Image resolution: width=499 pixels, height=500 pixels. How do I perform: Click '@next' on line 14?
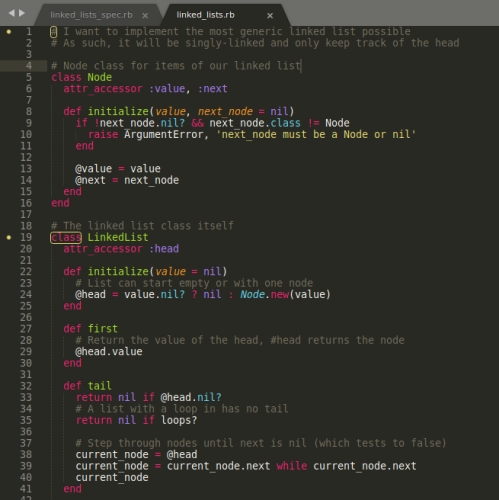click(90, 180)
